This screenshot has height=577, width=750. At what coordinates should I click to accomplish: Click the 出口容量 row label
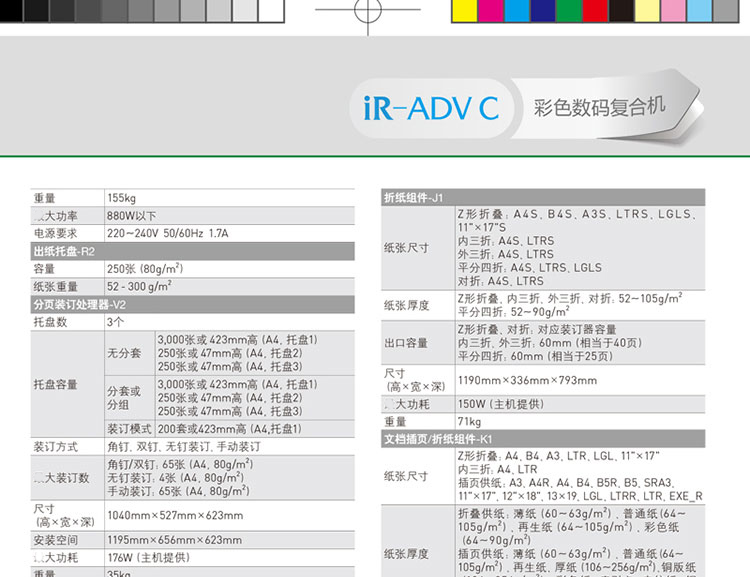point(406,343)
